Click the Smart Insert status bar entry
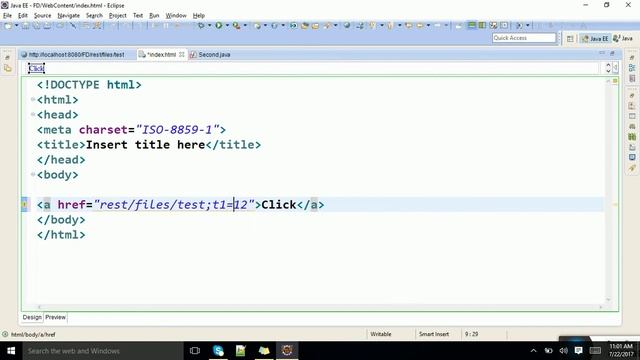This screenshot has width=640, height=360. point(433,334)
